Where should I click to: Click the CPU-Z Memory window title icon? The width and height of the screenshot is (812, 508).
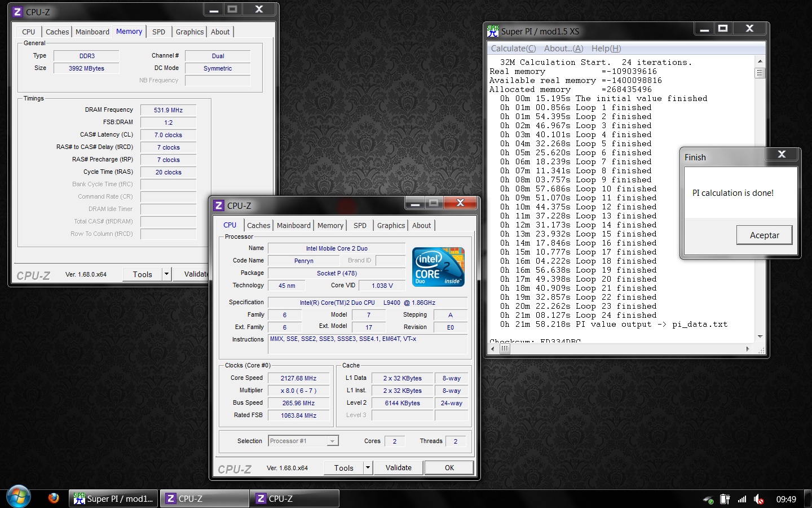click(17, 12)
